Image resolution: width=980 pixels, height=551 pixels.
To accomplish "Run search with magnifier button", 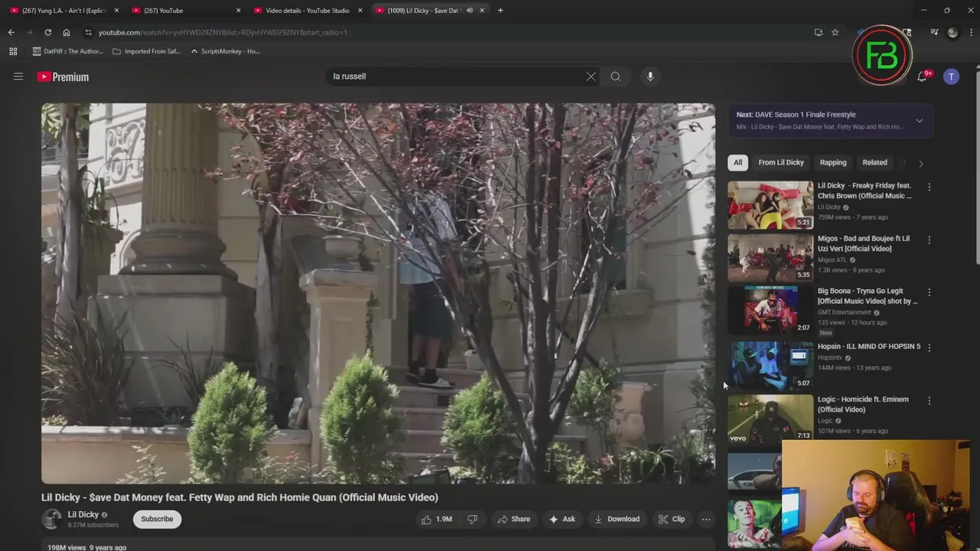I will pyautogui.click(x=616, y=77).
